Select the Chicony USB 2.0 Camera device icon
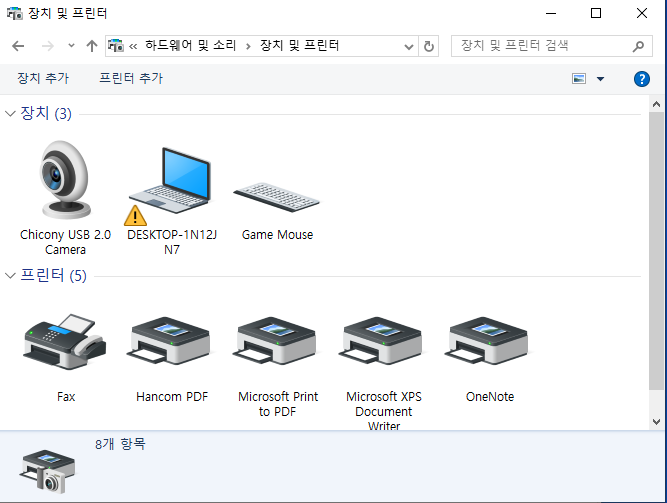This screenshot has height=503, width=667. coord(65,180)
